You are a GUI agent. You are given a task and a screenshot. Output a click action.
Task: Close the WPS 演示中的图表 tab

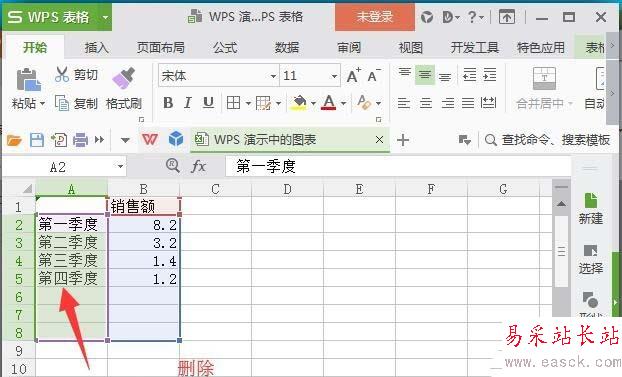(379, 140)
